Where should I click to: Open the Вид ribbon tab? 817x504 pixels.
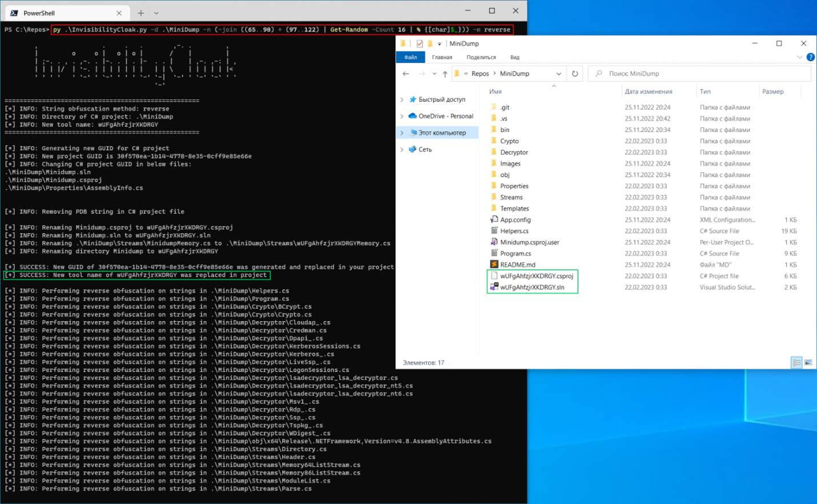pyautogui.click(x=515, y=57)
